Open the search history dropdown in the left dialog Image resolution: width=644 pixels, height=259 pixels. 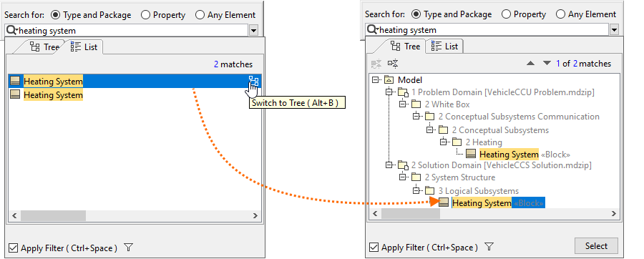(253, 30)
